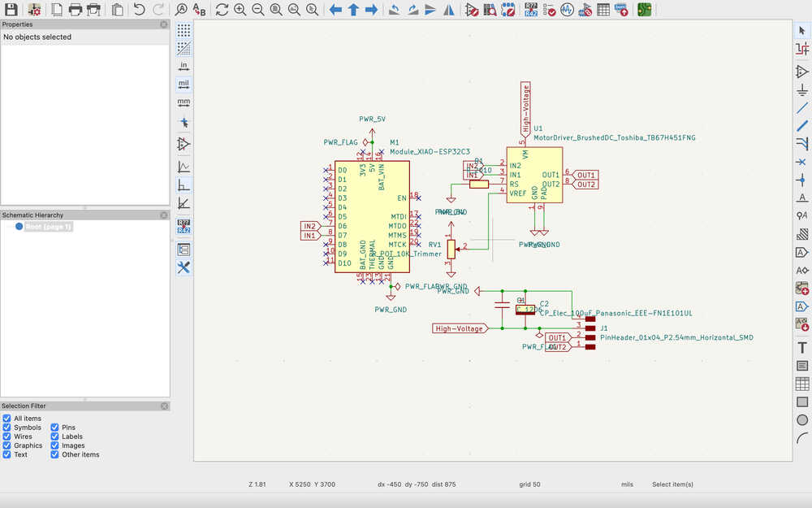Switch units to inches

coord(184,66)
